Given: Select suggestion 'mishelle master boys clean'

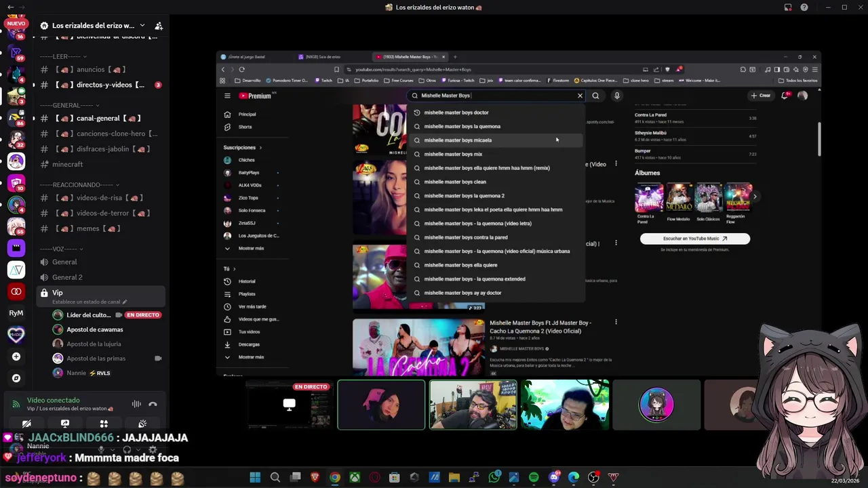Looking at the screenshot, I should pyautogui.click(x=496, y=182).
